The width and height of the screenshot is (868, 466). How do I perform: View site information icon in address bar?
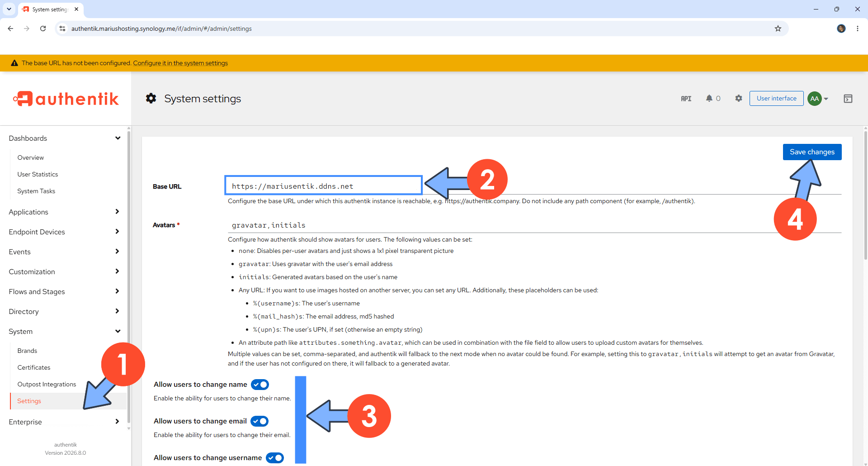(x=62, y=29)
